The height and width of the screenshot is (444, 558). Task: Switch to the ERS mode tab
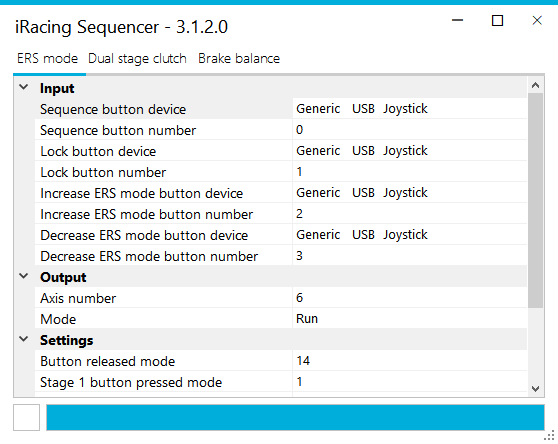tap(48, 58)
